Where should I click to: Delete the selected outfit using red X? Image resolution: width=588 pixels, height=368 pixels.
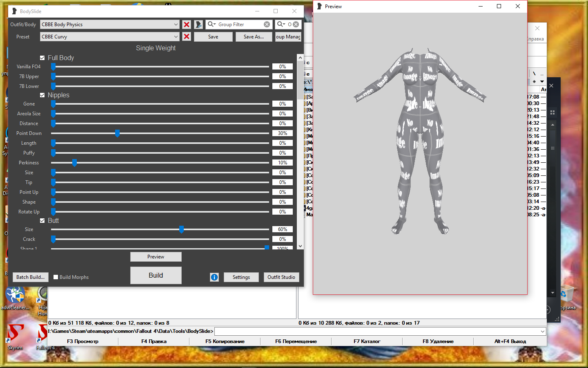tap(187, 25)
